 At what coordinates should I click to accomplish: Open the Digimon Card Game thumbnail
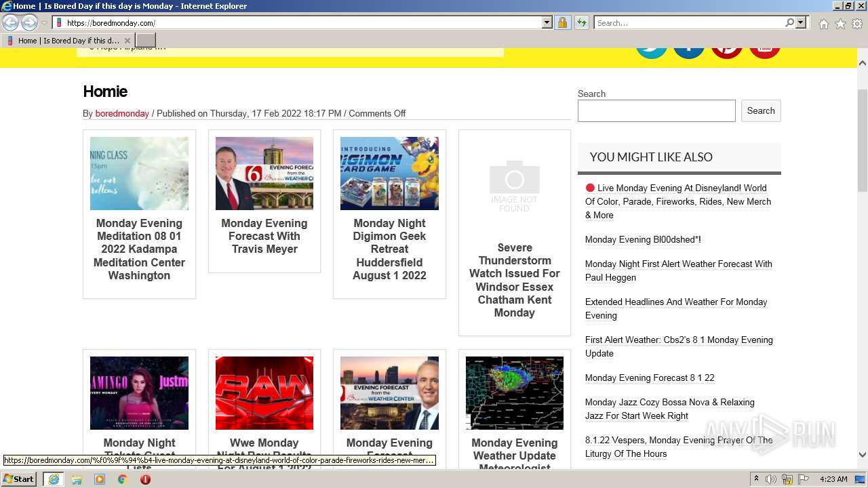pos(389,174)
